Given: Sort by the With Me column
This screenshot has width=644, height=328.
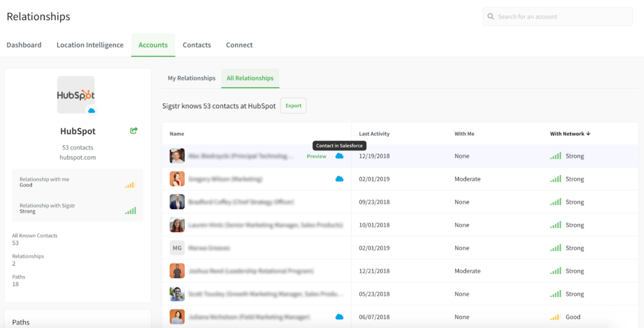Looking at the screenshot, I should [x=464, y=133].
